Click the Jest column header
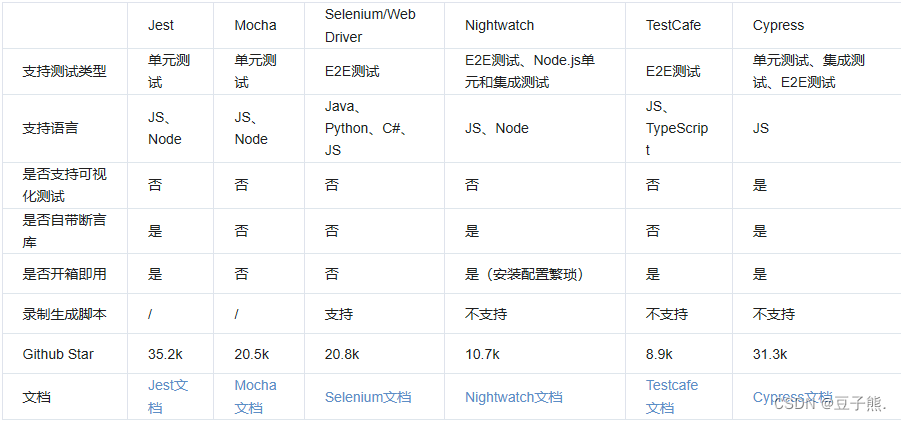Screen dimensions: 901x421 coord(161,25)
